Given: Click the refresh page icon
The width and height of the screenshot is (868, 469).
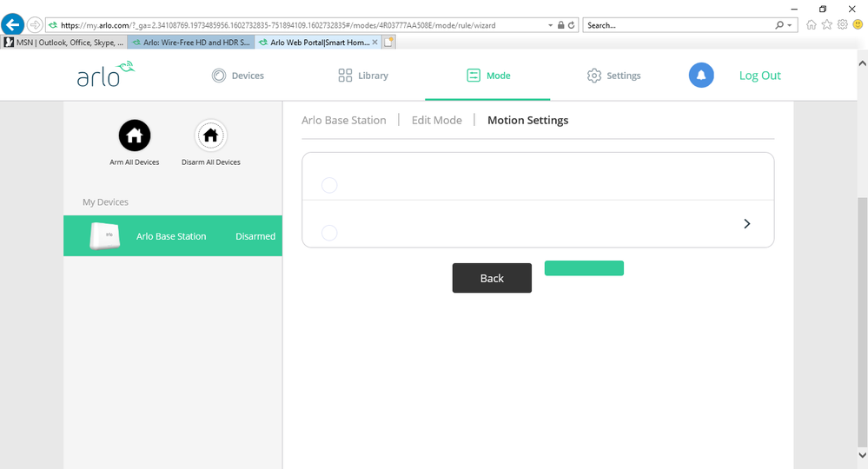Looking at the screenshot, I should tap(572, 25).
